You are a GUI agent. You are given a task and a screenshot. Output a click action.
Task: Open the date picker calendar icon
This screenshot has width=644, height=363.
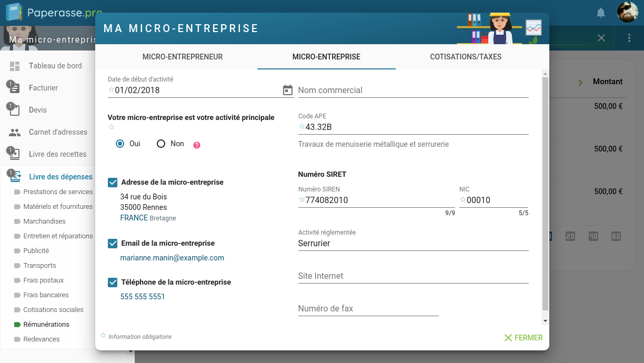click(x=287, y=90)
